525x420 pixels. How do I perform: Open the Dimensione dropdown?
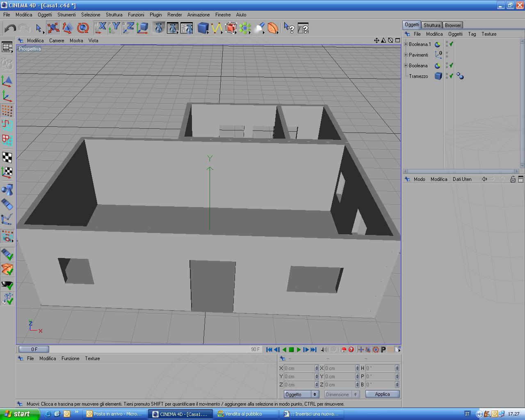click(x=341, y=394)
